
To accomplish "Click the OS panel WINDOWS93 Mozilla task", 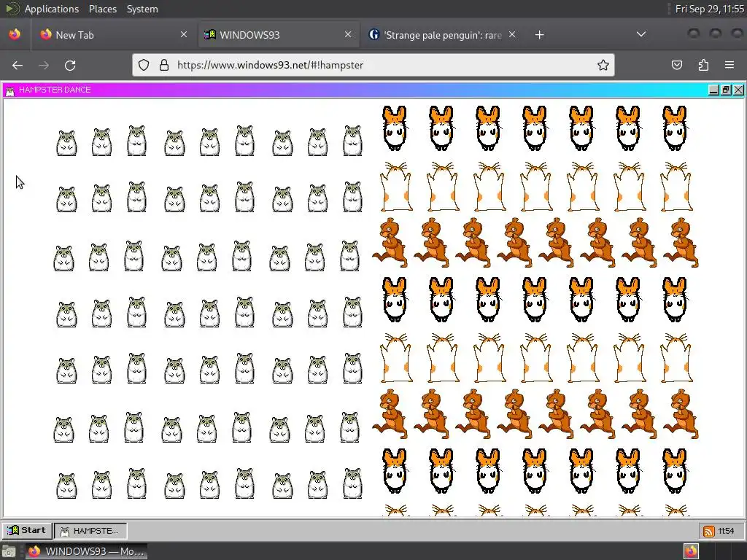I will [x=86, y=551].
